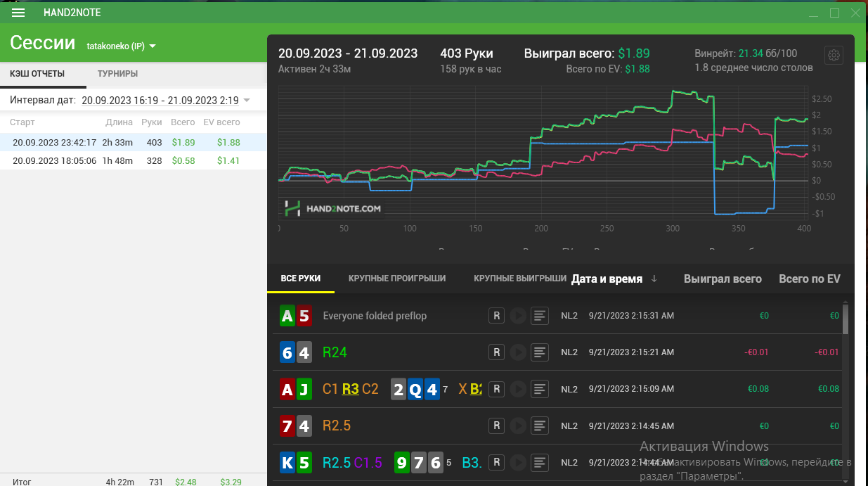Click the 403 Руки hand count
Image resolution: width=868 pixels, height=486 pixels.
(x=467, y=53)
